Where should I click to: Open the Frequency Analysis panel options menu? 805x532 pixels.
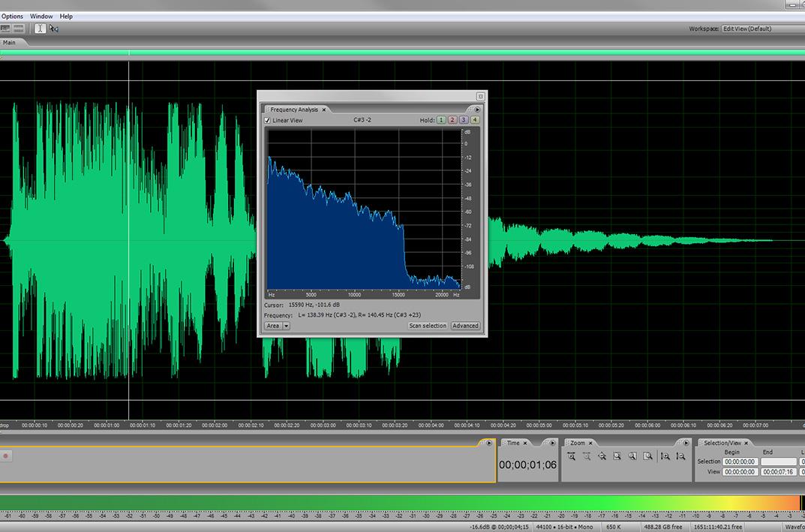click(x=477, y=110)
